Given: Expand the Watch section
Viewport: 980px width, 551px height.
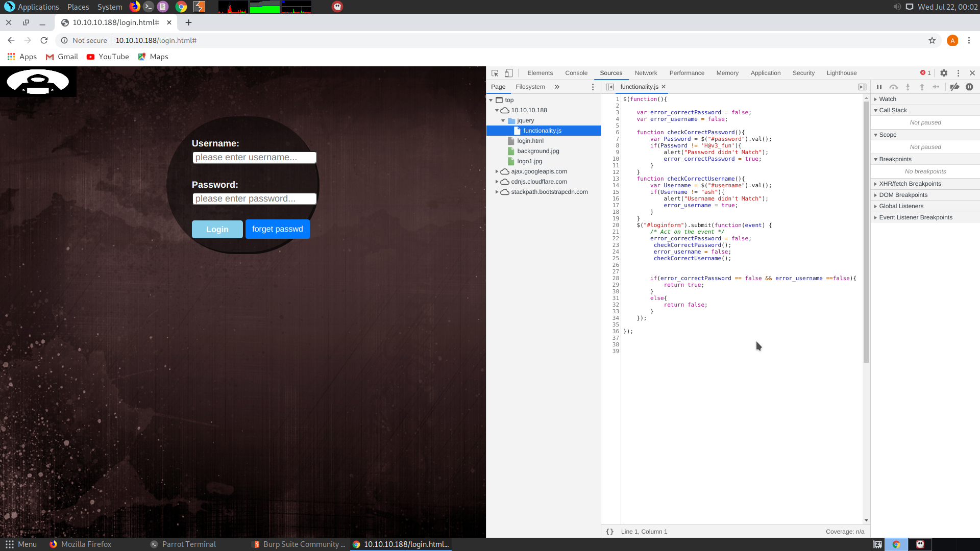Looking at the screenshot, I should point(887,99).
